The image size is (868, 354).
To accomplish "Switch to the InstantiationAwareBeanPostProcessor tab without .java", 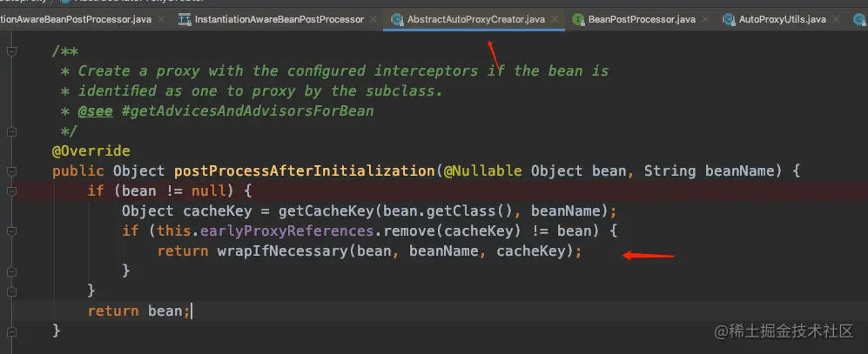I will tap(279, 19).
